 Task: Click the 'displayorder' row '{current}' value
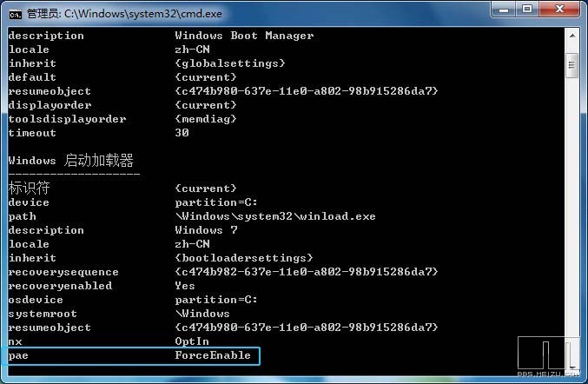coord(206,105)
